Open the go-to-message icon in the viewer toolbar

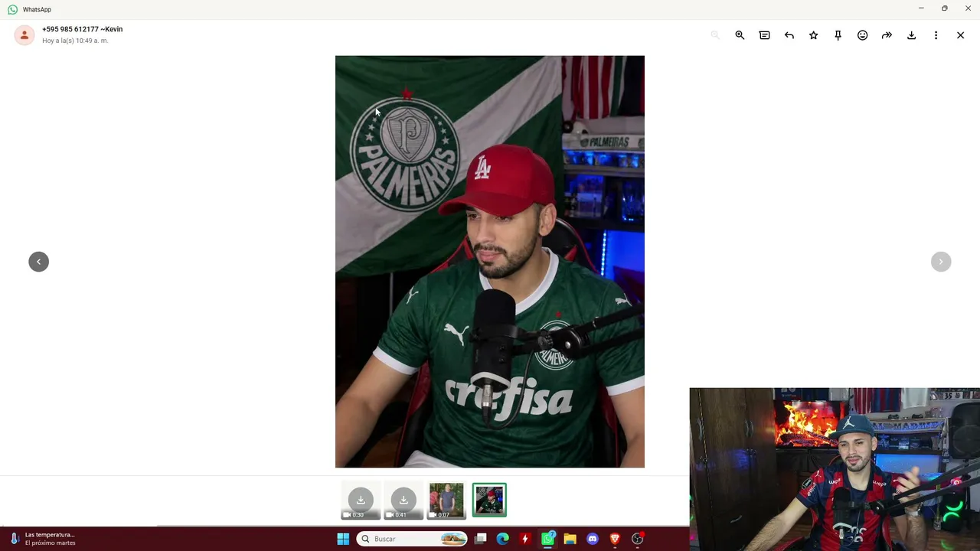point(764,35)
